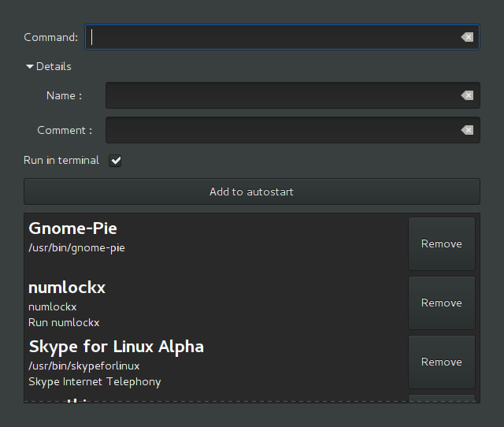Clear the Command field with its backspace icon

point(467,37)
